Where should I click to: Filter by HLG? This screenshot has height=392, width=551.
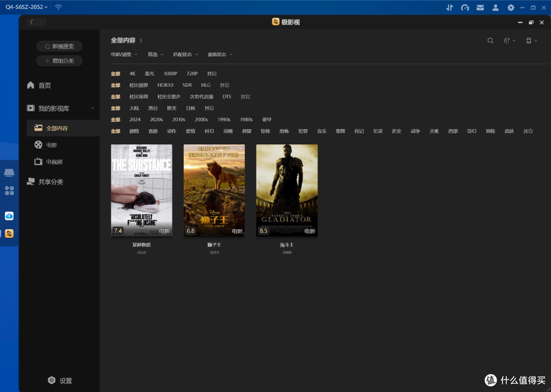pyautogui.click(x=206, y=85)
